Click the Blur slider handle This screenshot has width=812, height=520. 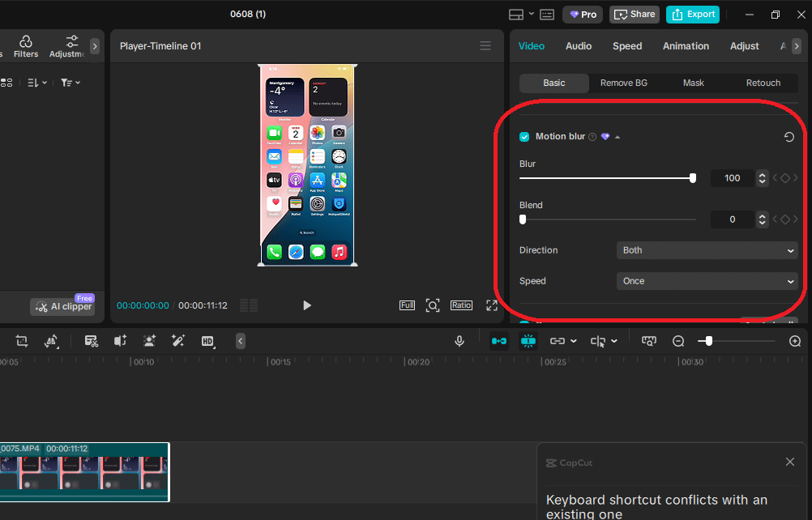click(x=692, y=178)
